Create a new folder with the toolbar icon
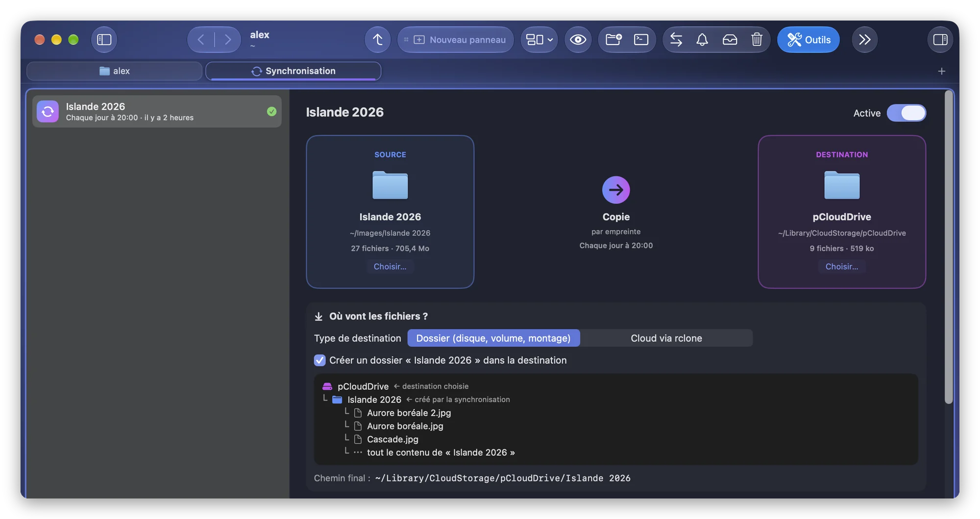 (613, 40)
